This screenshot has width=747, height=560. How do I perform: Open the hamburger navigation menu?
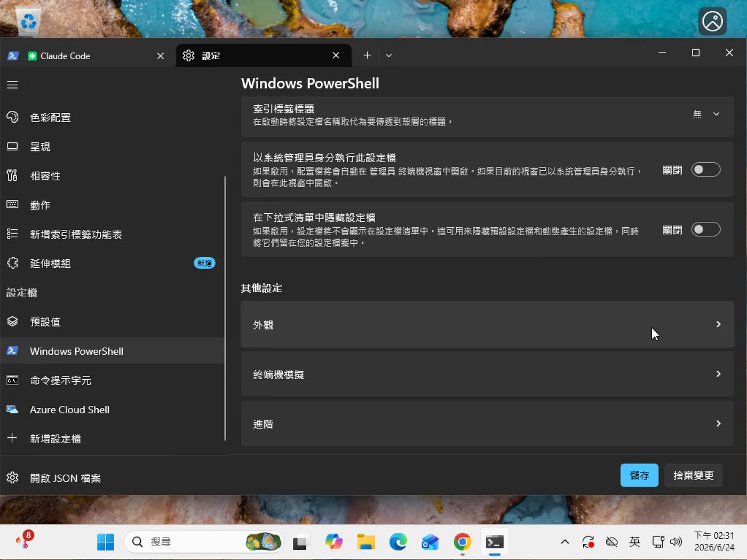coord(12,85)
